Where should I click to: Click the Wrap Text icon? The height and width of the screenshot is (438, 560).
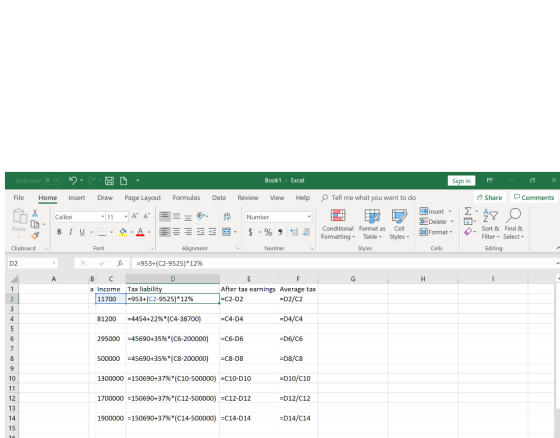(227, 216)
